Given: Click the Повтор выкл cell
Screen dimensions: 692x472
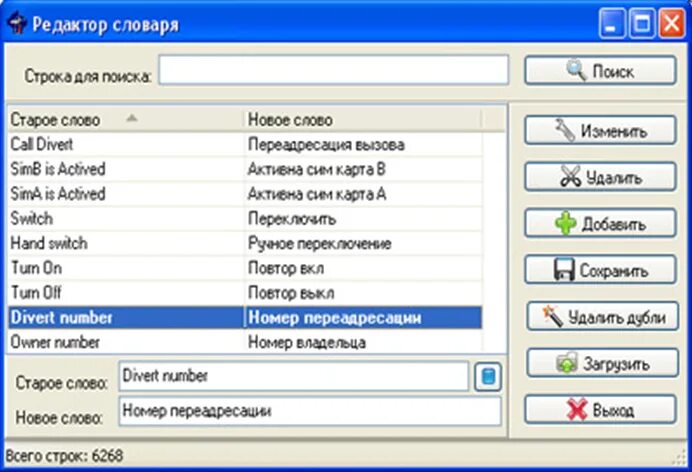Looking at the screenshot, I should click(x=363, y=293).
